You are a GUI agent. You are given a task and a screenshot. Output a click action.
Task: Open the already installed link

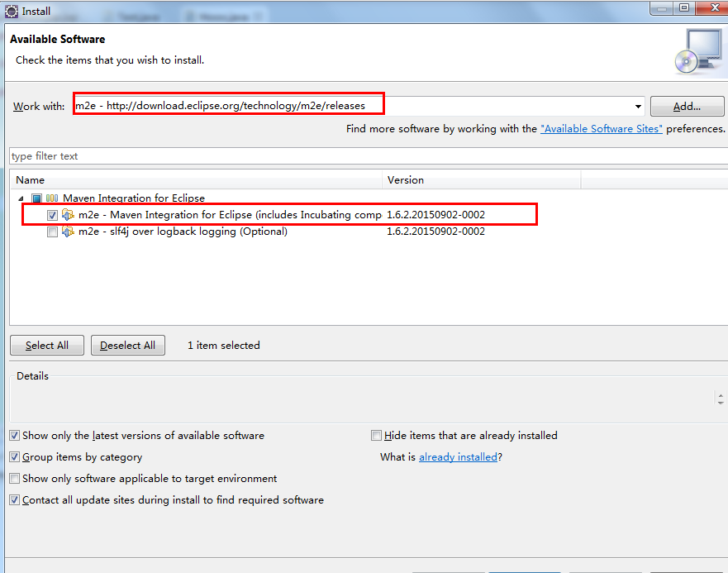pos(458,457)
